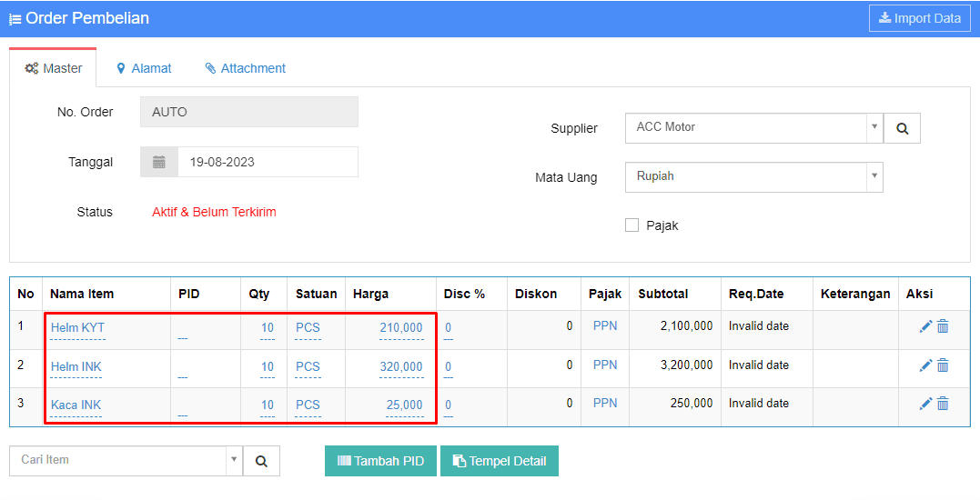The image size is (980, 500).
Task: Enable the Pajak checkbox
Action: pyautogui.click(x=631, y=225)
